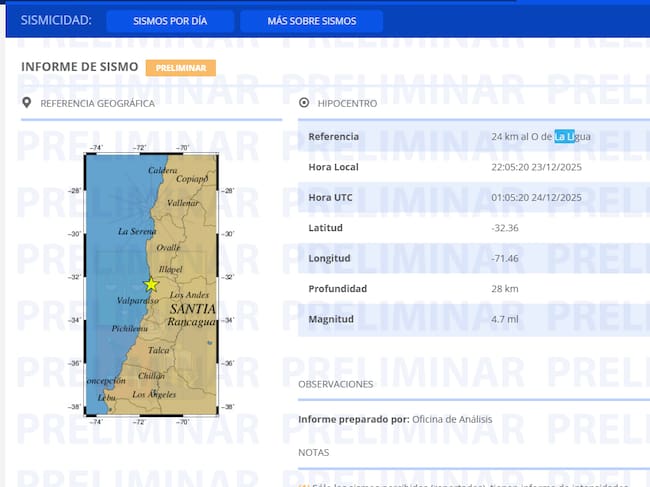Click Rancagua label on the map
The height and width of the screenshot is (487, 650).
pos(192,322)
